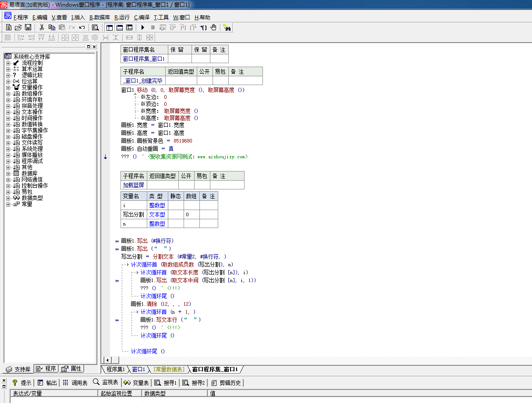Open the C.编译 menu
The height and width of the screenshot is (403, 532).
pyautogui.click(x=142, y=18)
